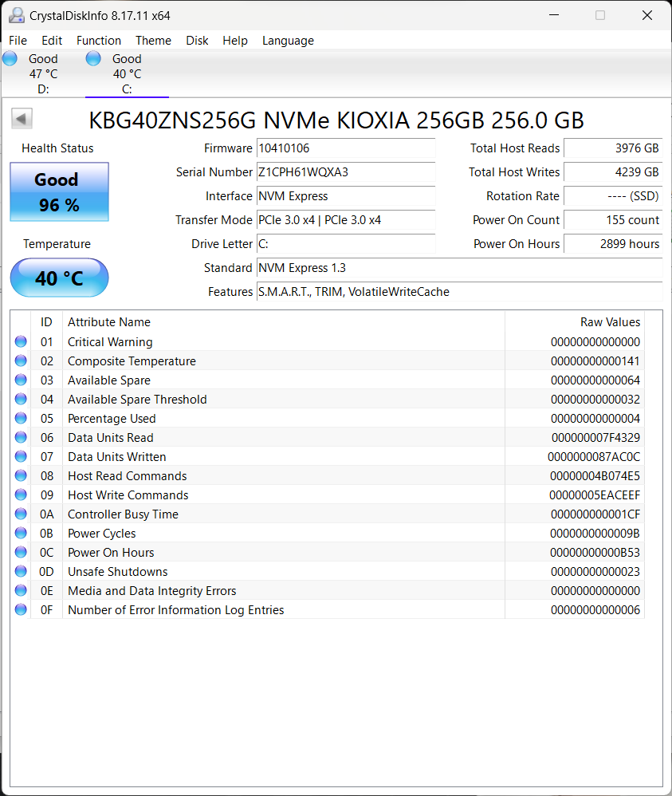Click the blue status orb for drive D:

(10, 58)
